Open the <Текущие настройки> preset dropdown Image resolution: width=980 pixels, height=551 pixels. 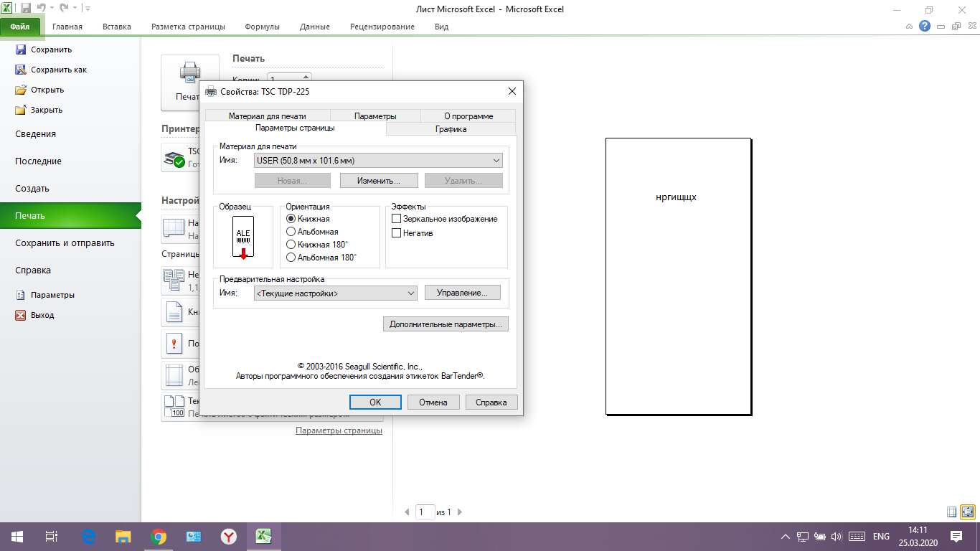[x=335, y=293]
